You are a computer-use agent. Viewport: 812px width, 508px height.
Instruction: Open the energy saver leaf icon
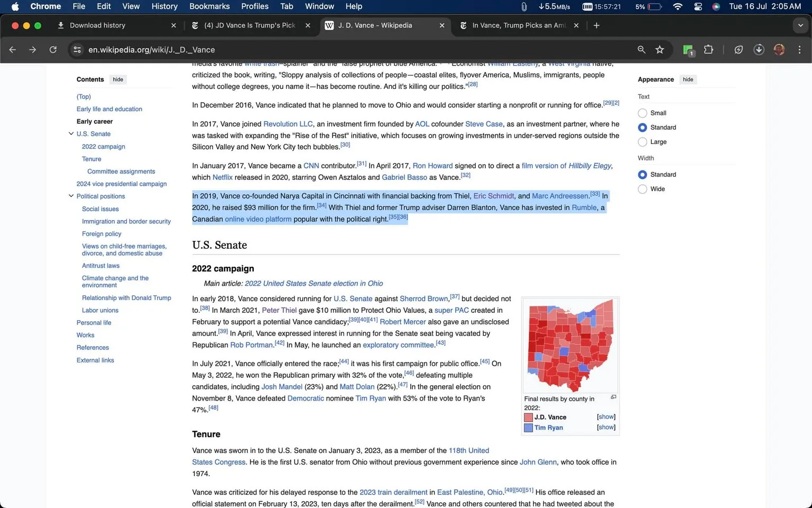coord(738,49)
